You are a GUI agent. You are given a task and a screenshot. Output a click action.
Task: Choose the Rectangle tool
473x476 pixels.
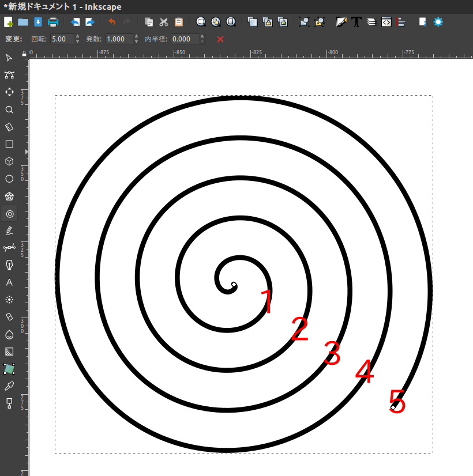tap(9, 144)
